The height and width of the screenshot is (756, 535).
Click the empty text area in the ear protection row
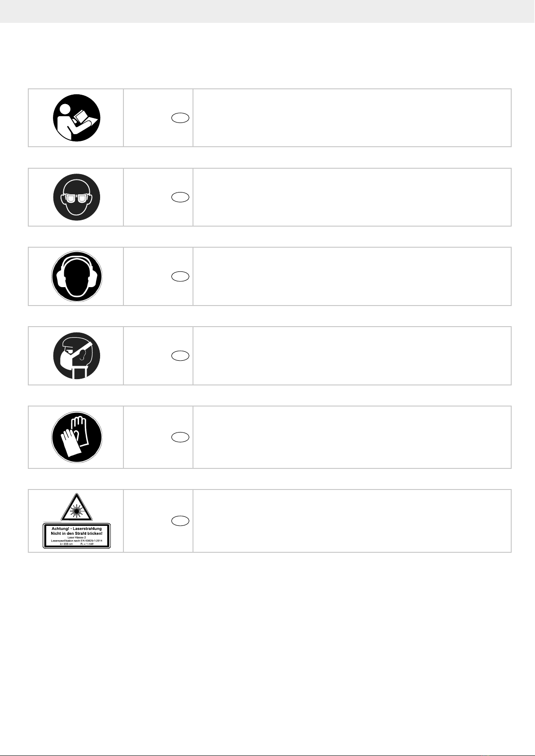pyautogui.click(x=352, y=276)
